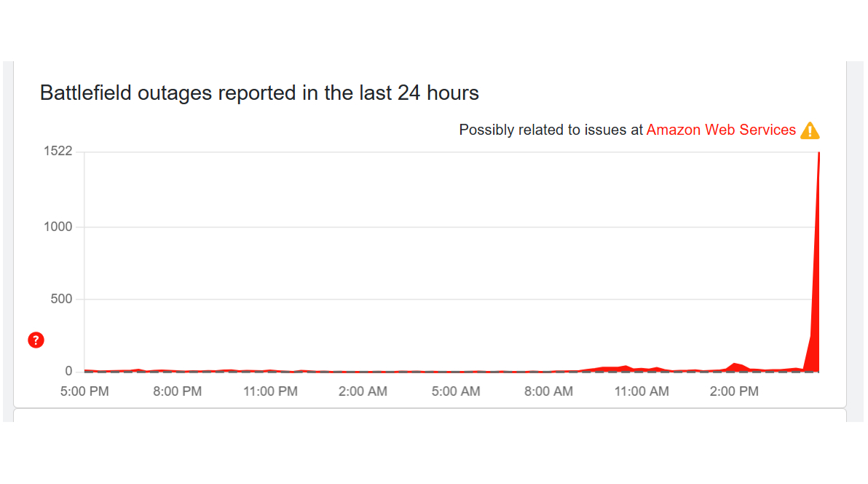Click the red question mark help icon
The image size is (868, 484).
[36, 340]
